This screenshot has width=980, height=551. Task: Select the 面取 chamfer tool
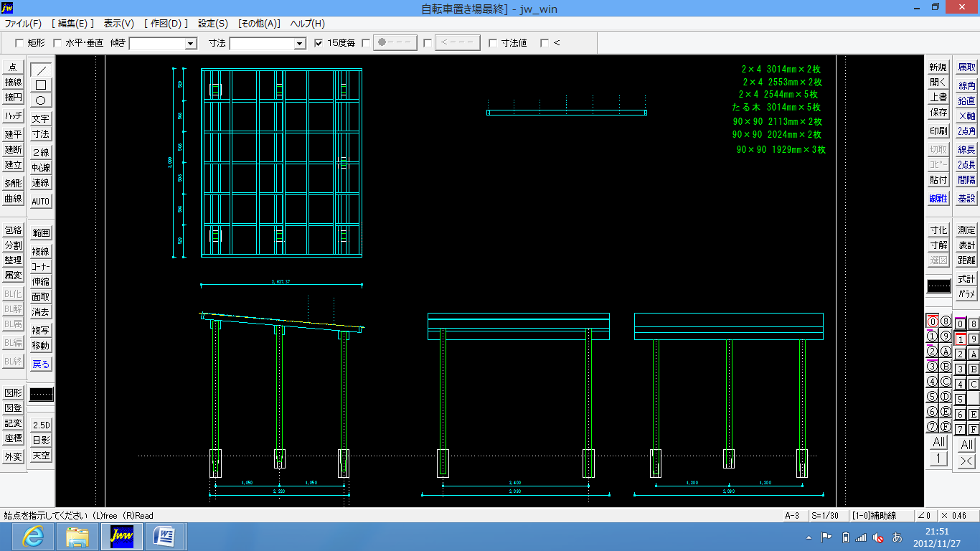41,297
